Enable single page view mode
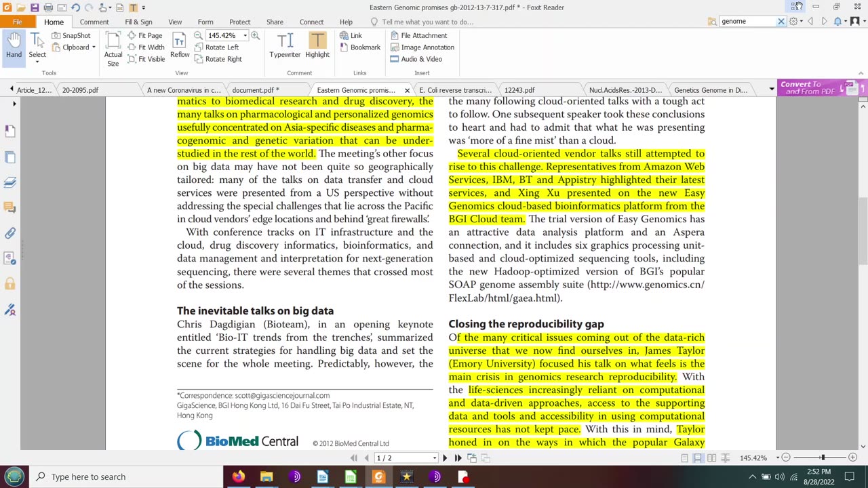 [684, 458]
